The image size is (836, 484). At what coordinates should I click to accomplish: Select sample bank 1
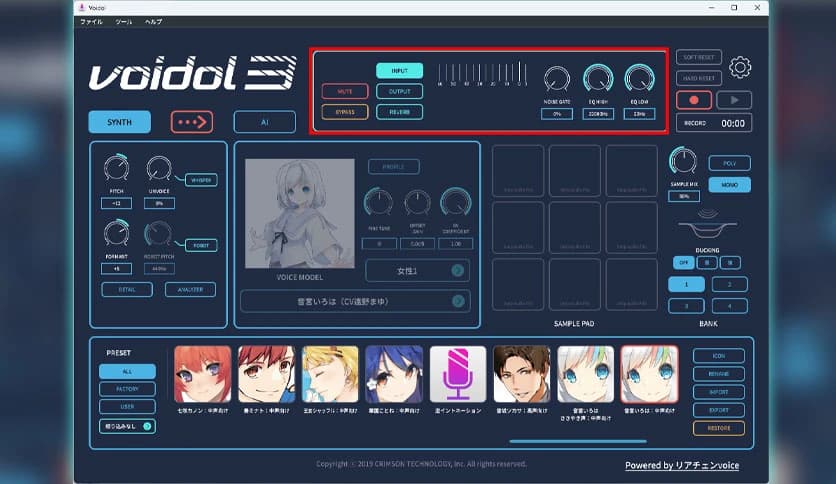(x=686, y=284)
